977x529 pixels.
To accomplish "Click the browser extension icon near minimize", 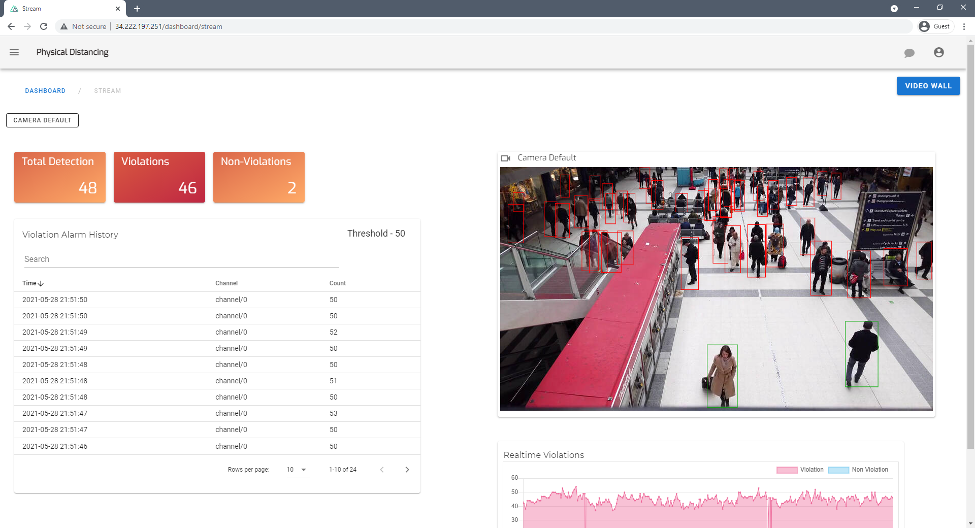I will (x=894, y=9).
